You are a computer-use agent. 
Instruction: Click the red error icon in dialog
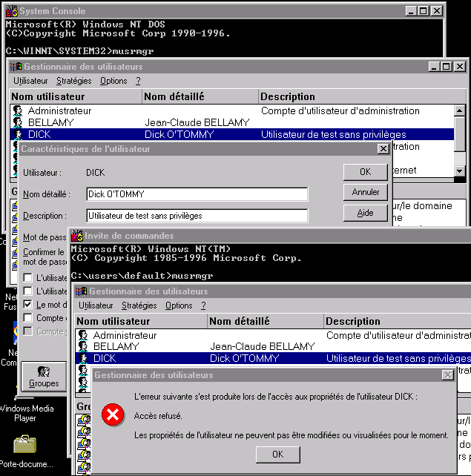click(x=113, y=414)
